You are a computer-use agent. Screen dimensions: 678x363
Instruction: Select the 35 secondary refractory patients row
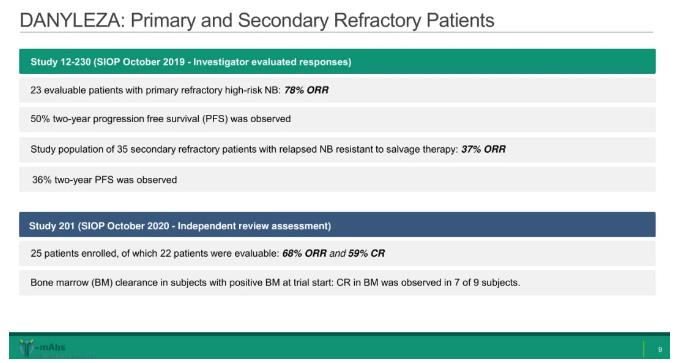337,150
